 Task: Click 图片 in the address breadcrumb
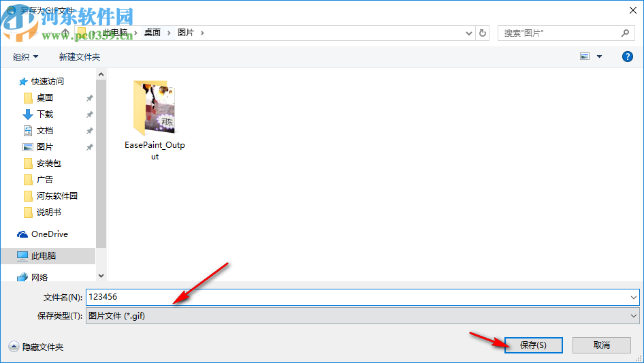coord(186,33)
